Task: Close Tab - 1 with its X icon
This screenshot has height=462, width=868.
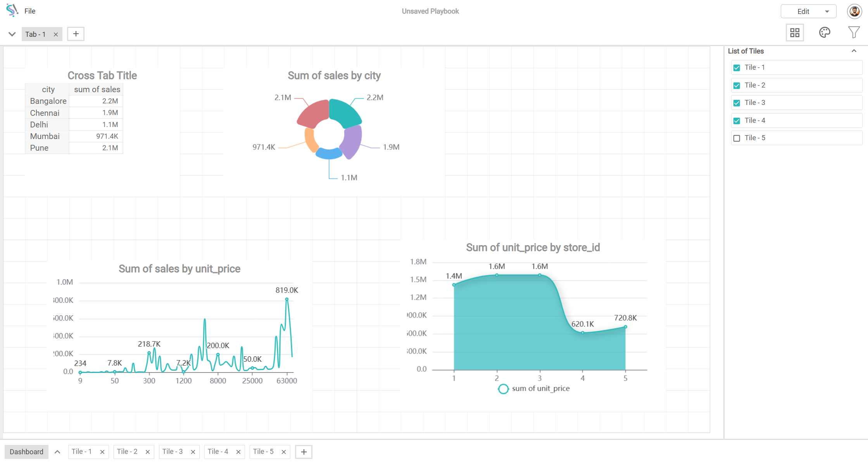Action: (x=56, y=34)
